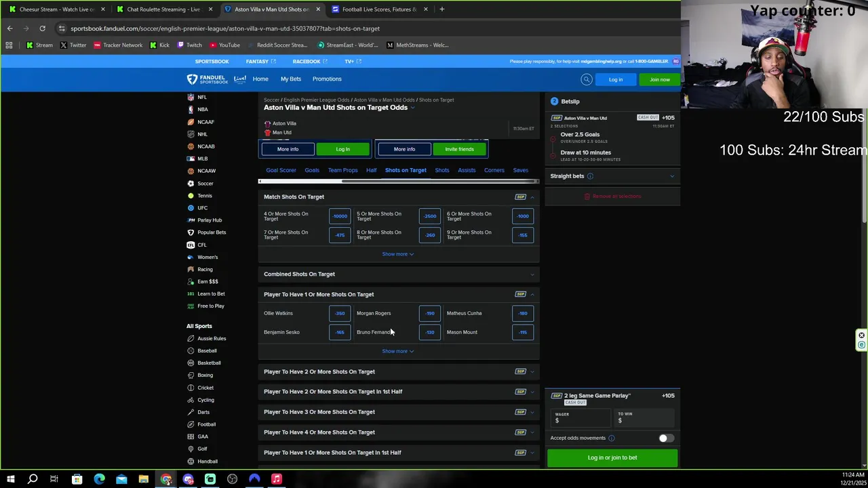Image resolution: width=868 pixels, height=488 pixels.
Task: Open the FanDuel search icon
Action: point(587,79)
